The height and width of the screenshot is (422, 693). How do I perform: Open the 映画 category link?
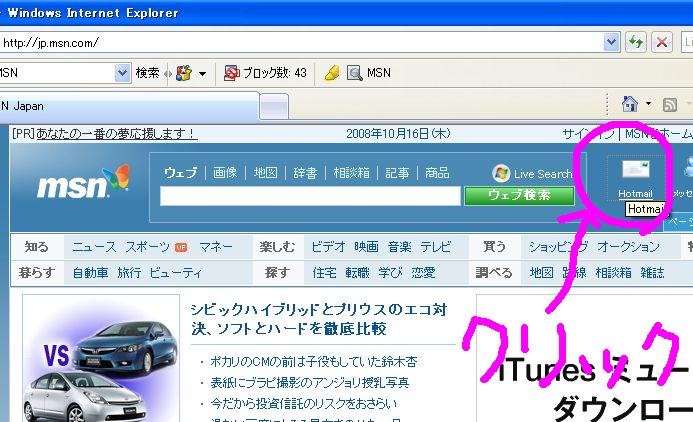click(x=366, y=247)
